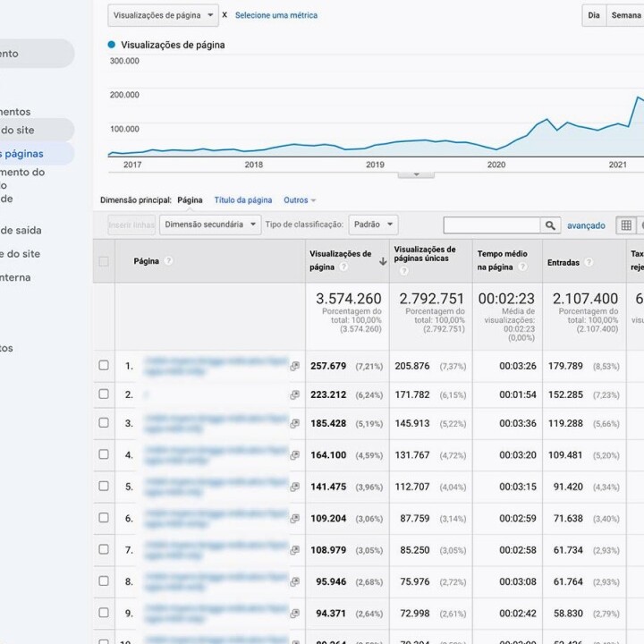Open the blurred page link in row 1
The width and height of the screenshot is (644, 644).
216,366
